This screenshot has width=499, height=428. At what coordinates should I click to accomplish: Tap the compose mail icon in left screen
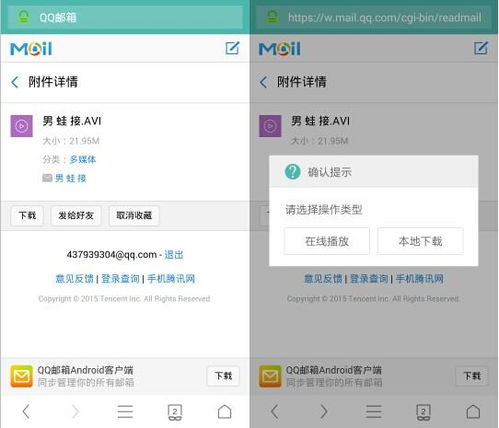[232, 48]
